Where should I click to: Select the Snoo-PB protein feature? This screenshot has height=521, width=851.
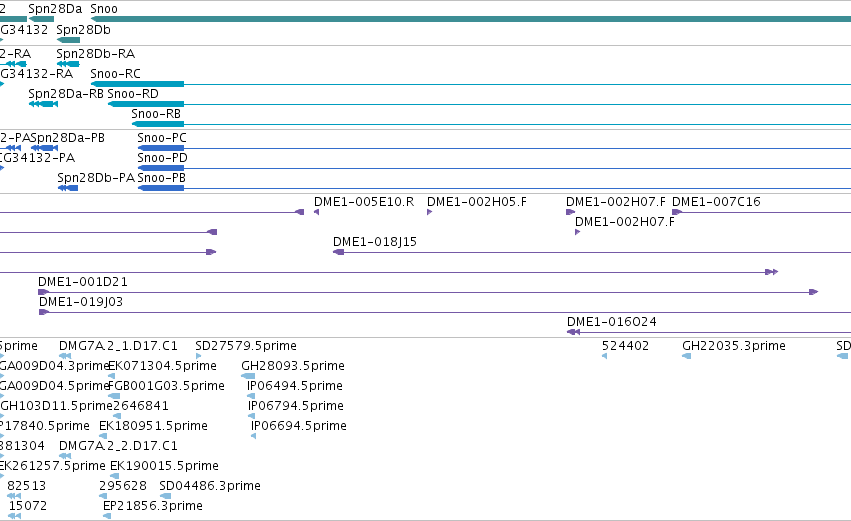click(494, 188)
